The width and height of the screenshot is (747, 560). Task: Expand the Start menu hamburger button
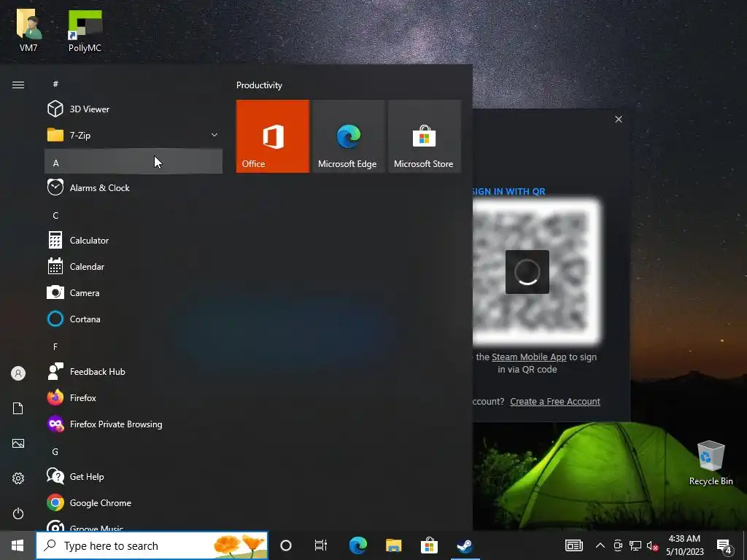click(18, 85)
